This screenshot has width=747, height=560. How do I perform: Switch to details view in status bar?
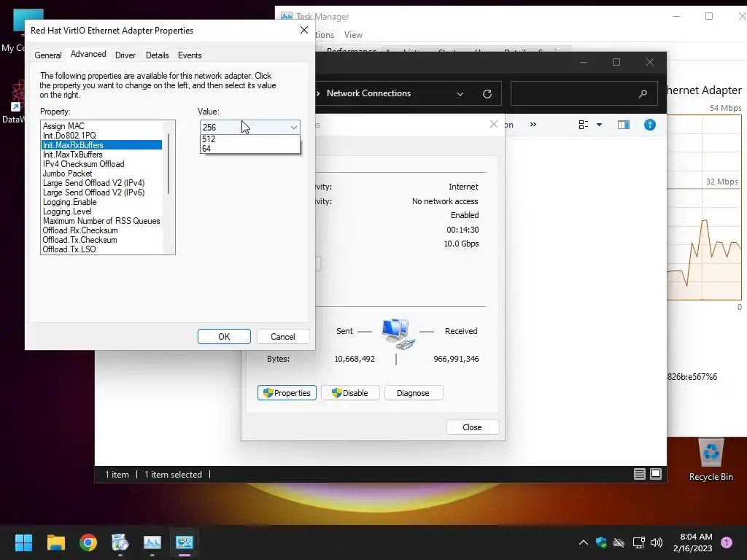[639, 474]
